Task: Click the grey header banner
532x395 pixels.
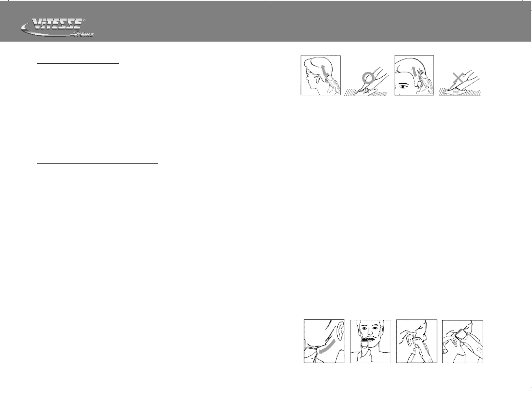Action: click(x=266, y=21)
